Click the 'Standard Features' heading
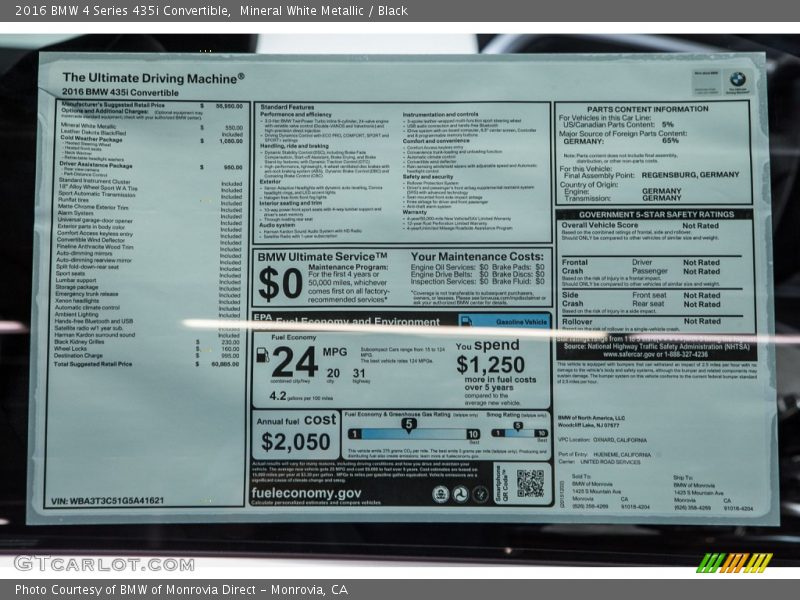The height and width of the screenshot is (600, 800). coord(287,107)
